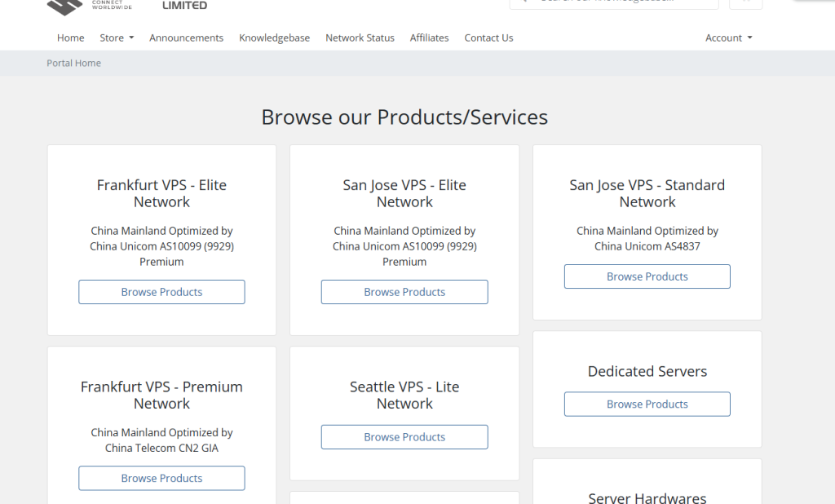View the Network Status page
Viewport: 835px width, 504px height.
click(360, 38)
